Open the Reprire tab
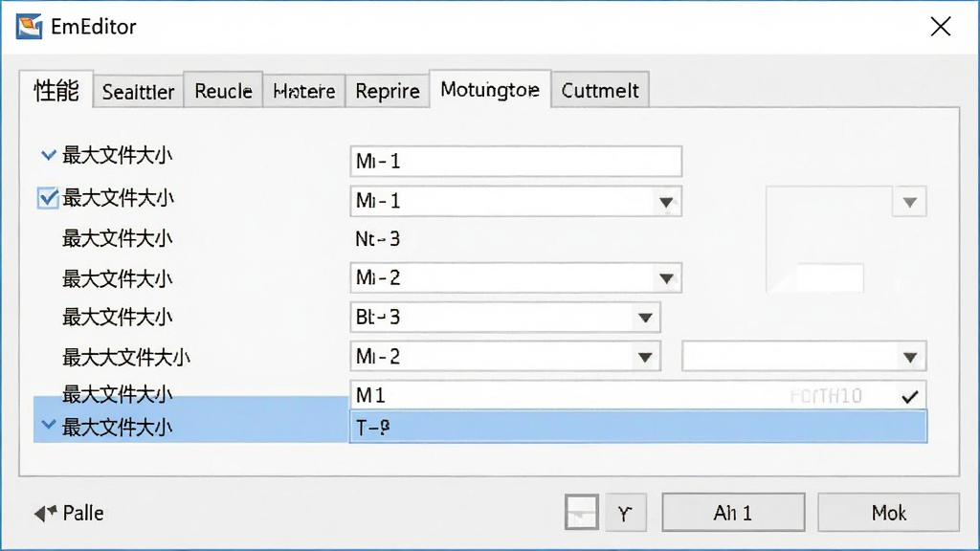This screenshot has height=551, width=980. click(x=388, y=91)
